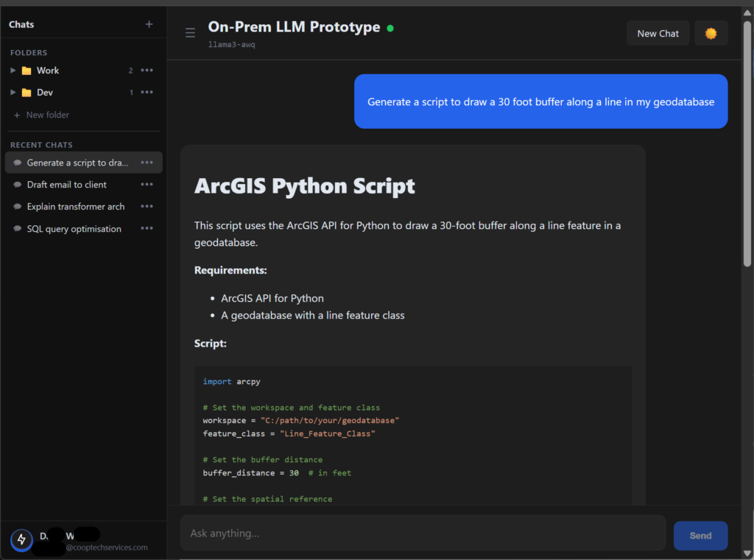Open options for the Work folder
This screenshot has width=754, height=560.
147,71
